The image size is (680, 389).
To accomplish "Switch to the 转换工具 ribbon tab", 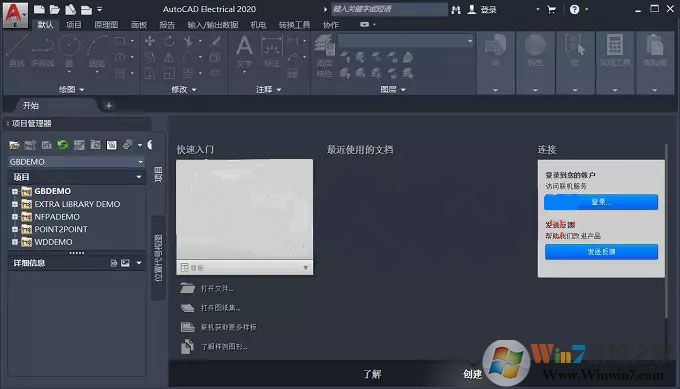I will (x=294, y=25).
